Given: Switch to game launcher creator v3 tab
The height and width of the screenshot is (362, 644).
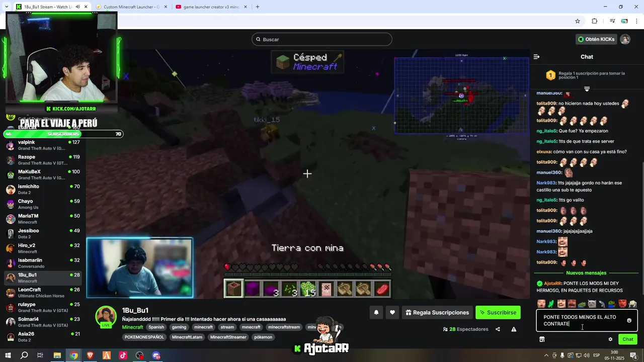Looking at the screenshot, I should point(210,7).
